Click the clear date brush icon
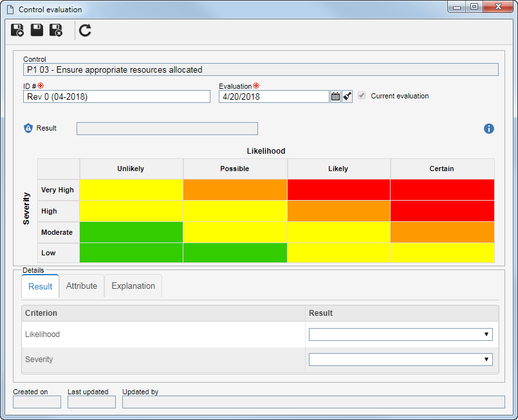 click(x=347, y=96)
